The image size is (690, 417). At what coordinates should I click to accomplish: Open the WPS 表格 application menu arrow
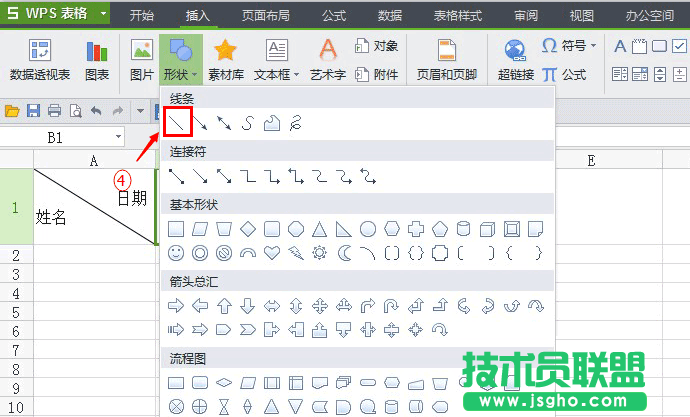click(x=103, y=14)
